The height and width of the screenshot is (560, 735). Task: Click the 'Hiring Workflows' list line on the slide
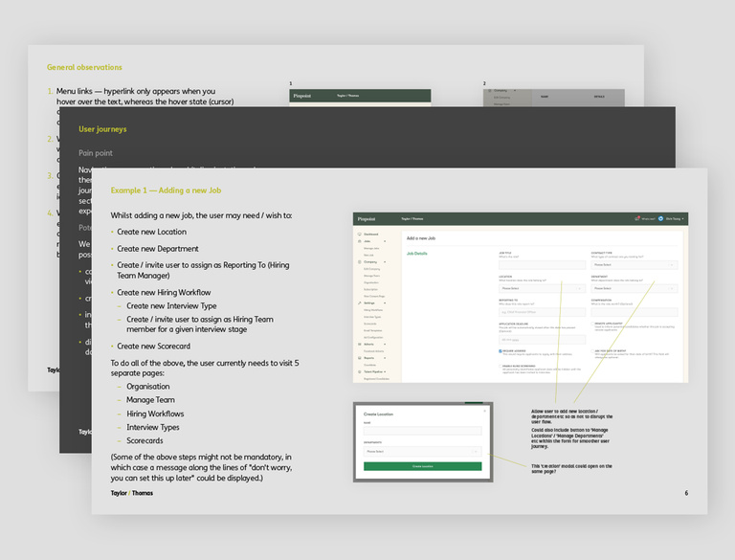(x=155, y=414)
